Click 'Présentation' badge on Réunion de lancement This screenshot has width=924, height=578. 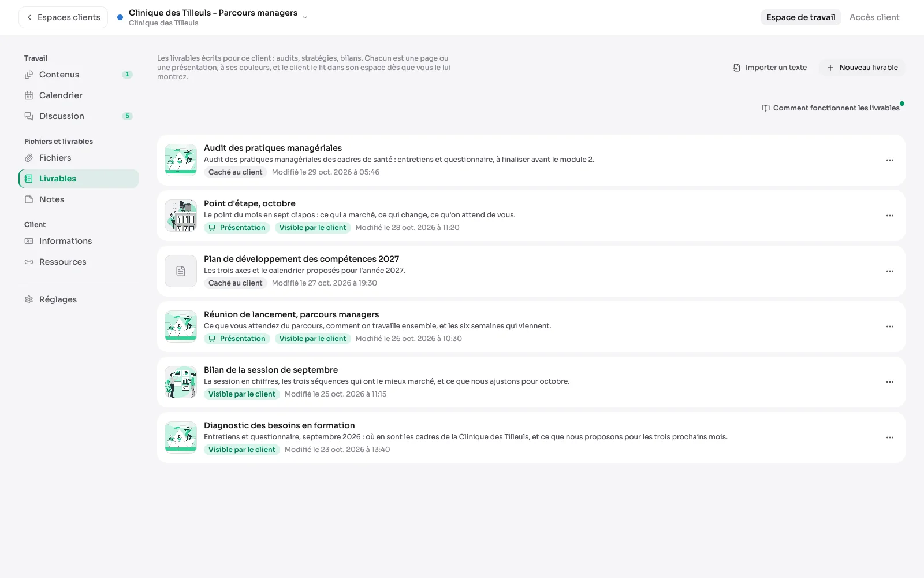237,339
